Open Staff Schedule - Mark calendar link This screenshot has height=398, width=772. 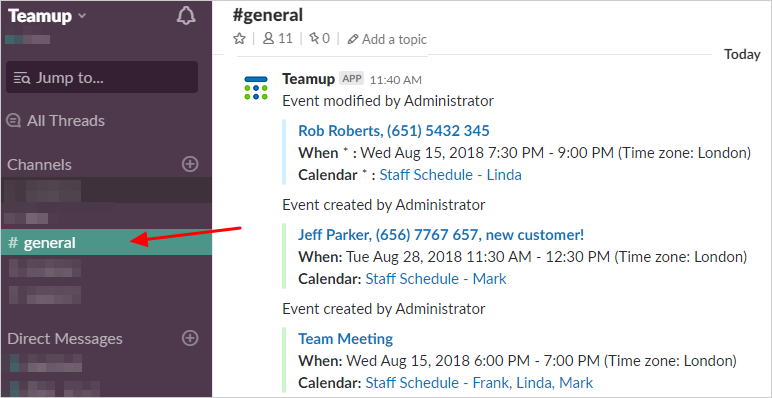pos(436,279)
